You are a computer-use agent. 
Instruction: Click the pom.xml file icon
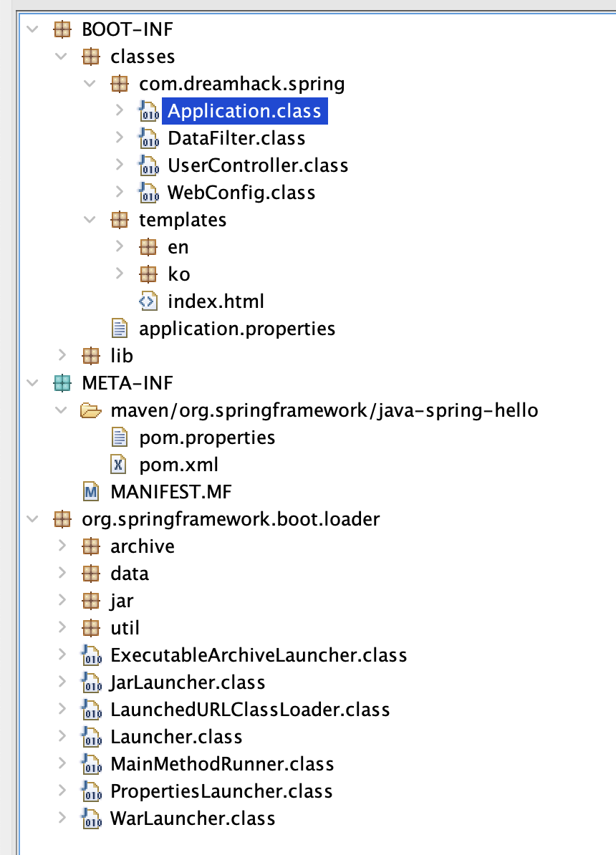tap(120, 464)
